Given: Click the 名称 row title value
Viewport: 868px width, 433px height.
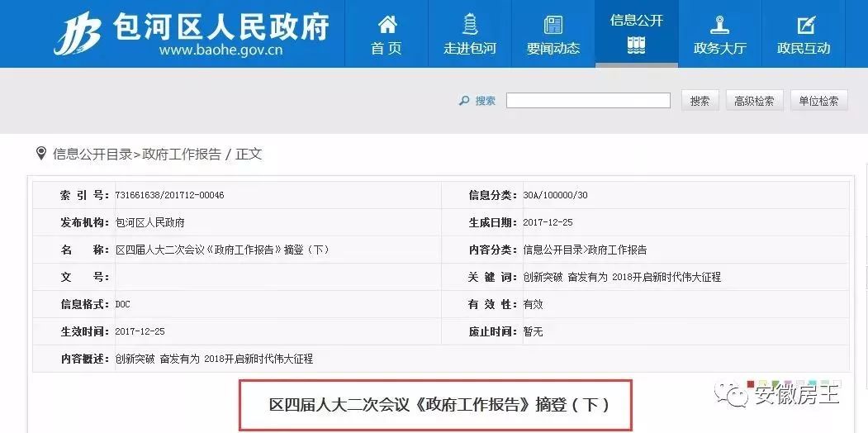Looking at the screenshot, I should click(222, 250).
